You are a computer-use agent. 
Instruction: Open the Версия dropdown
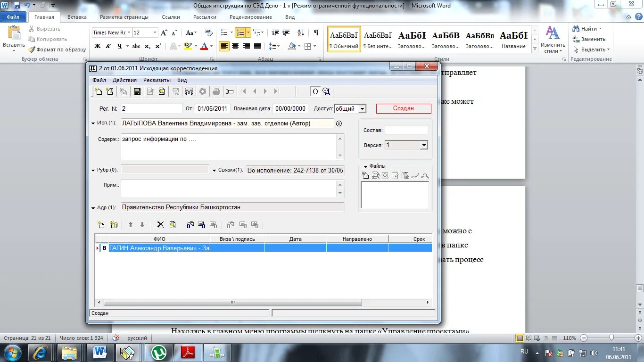424,145
